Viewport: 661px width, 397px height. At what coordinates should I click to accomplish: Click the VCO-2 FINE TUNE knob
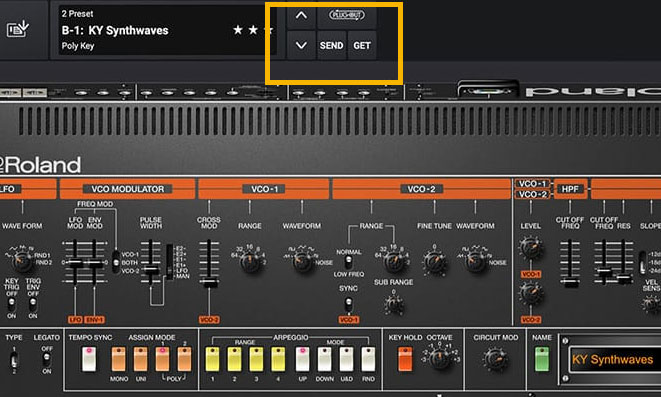435,261
